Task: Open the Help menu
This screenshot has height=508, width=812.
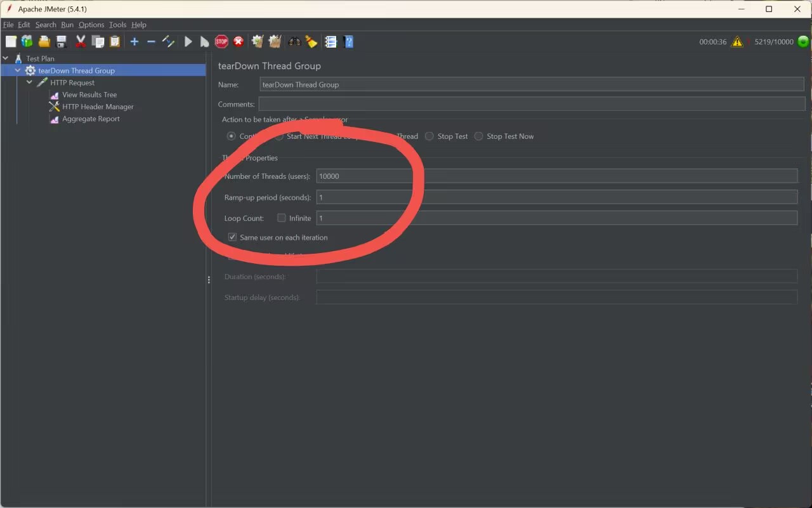Action: tap(139, 25)
